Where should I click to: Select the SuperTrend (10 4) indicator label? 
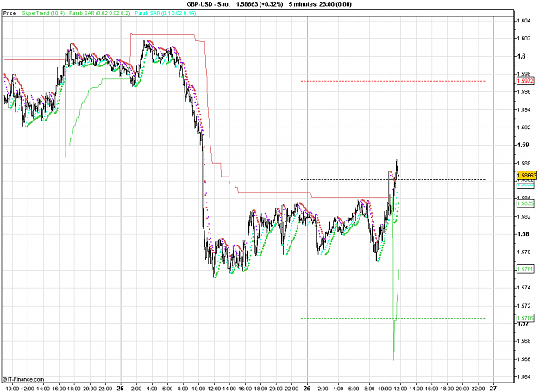(43, 13)
